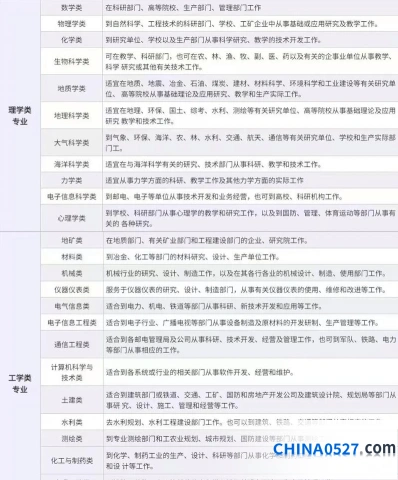Select the 物理学类 row label

[x=72, y=24]
